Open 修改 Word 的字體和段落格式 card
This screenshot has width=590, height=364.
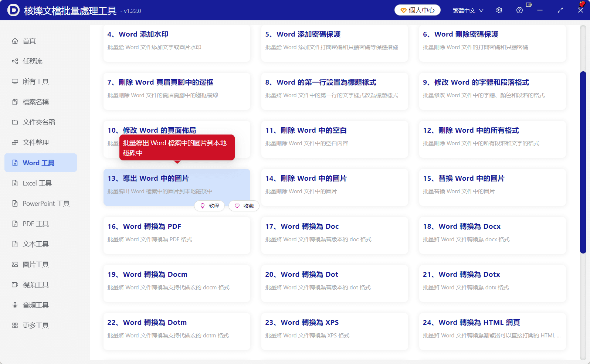coord(492,91)
